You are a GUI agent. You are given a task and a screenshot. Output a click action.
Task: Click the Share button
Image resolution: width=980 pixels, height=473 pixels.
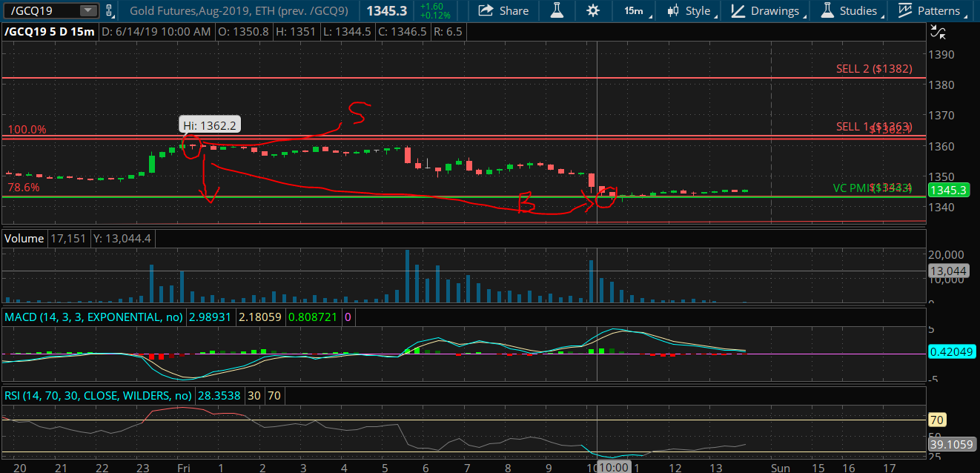click(504, 11)
